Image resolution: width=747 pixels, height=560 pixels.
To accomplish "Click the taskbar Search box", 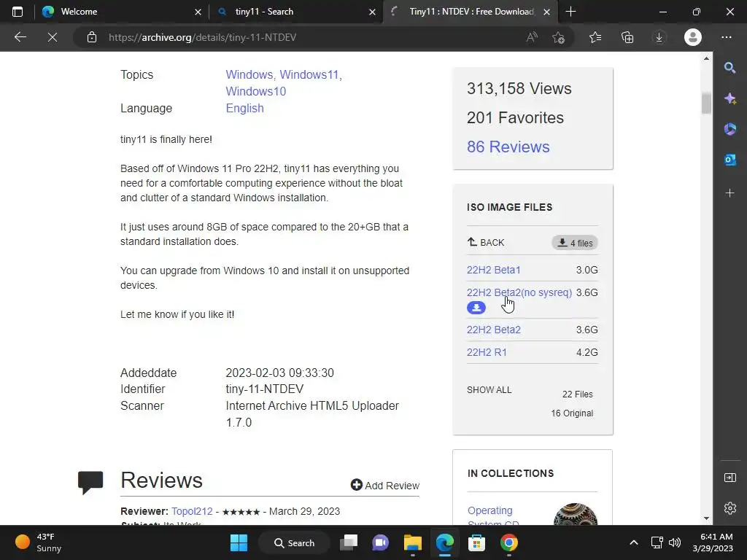I will pyautogui.click(x=294, y=542).
